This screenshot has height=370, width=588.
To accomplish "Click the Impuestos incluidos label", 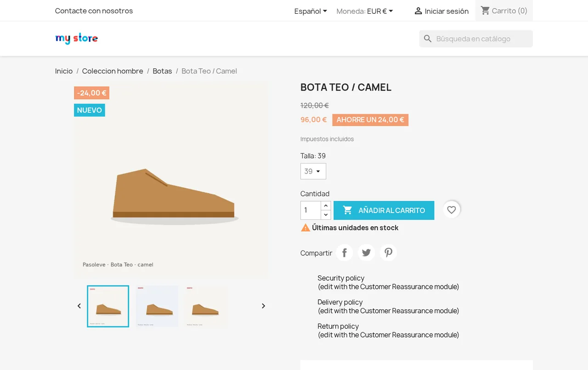I will [x=327, y=139].
